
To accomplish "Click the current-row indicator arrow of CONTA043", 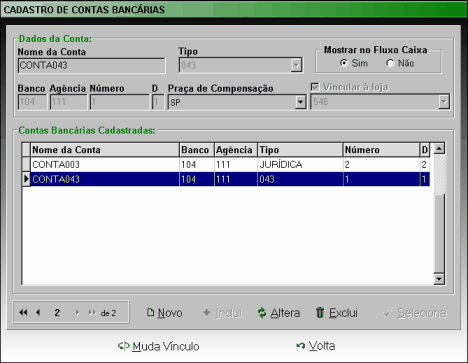I will (26, 179).
